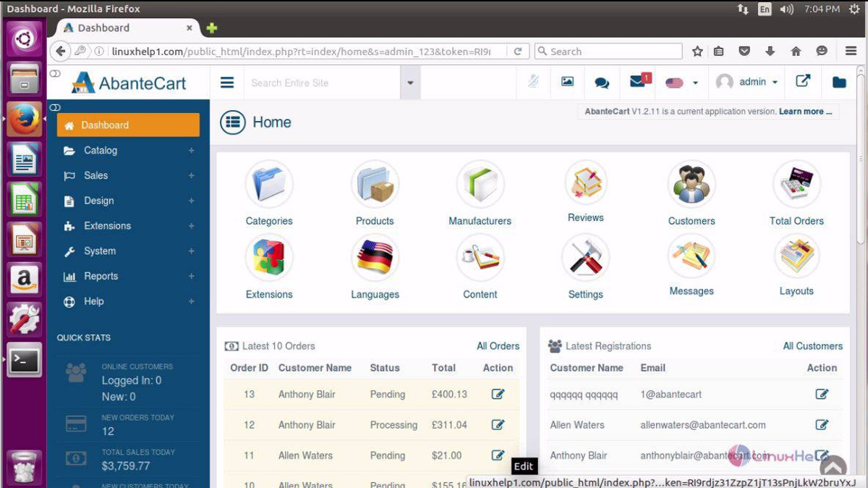Edit Allen Waters registration action icon

click(822, 424)
